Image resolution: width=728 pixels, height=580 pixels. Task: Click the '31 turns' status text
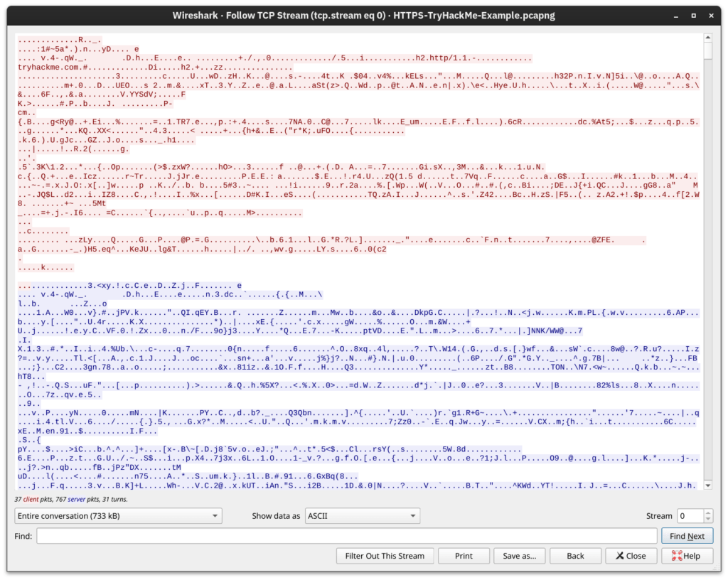pos(113,499)
